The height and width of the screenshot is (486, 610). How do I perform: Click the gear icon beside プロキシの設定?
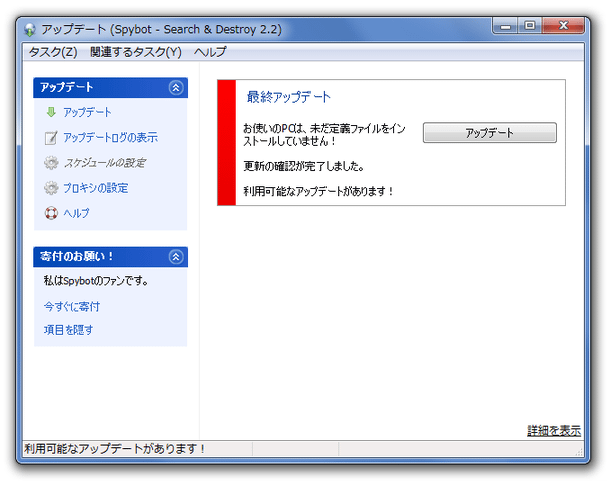[x=51, y=188]
